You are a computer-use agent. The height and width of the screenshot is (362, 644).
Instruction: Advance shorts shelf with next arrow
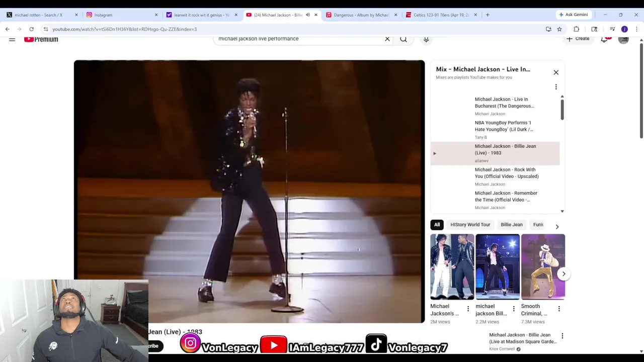click(x=563, y=274)
